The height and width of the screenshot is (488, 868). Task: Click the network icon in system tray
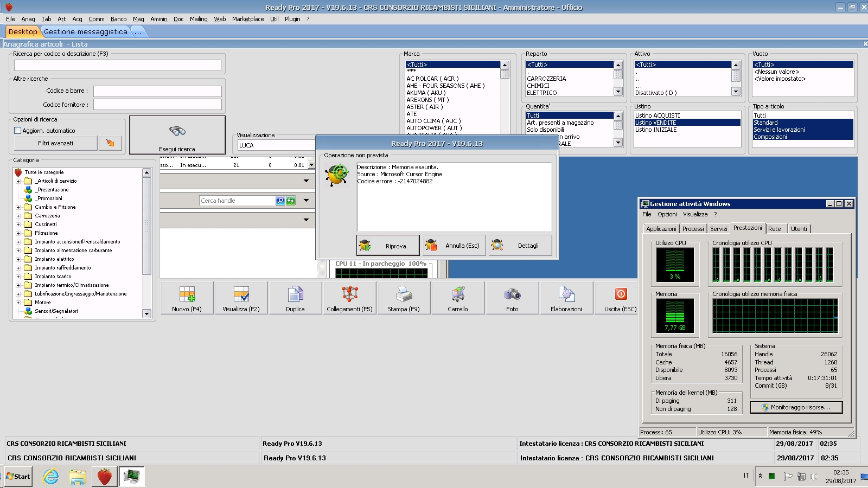pos(801,477)
